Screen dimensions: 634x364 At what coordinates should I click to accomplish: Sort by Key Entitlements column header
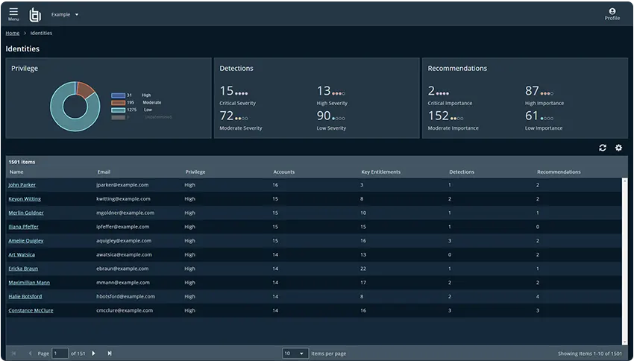tap(381, 172)
